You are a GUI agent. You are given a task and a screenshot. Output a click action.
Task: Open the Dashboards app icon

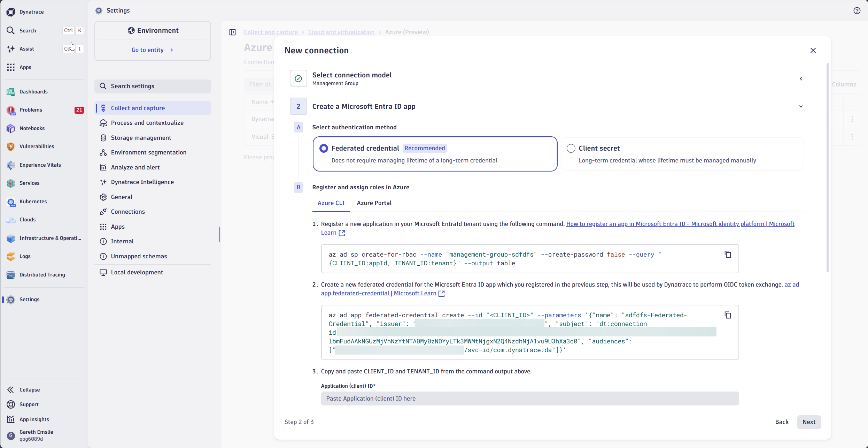(11, 92)
